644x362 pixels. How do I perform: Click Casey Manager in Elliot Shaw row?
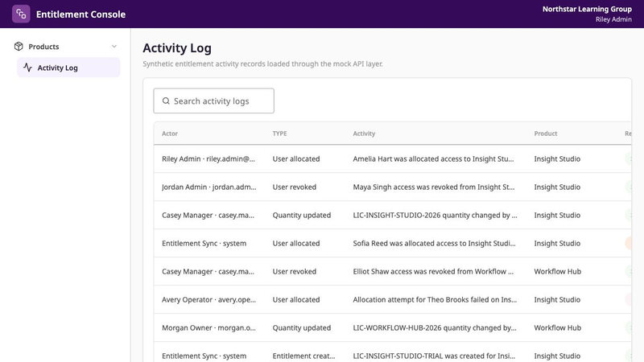(208, 271)
